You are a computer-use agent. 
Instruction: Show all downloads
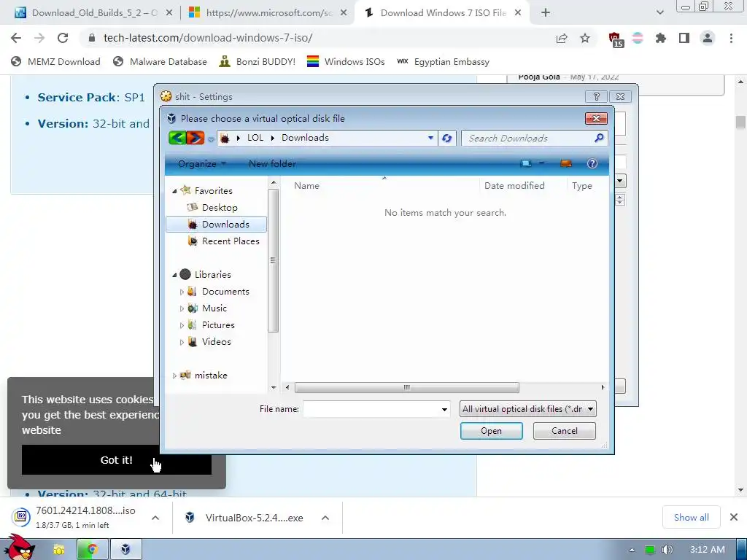tap(691, 518)
